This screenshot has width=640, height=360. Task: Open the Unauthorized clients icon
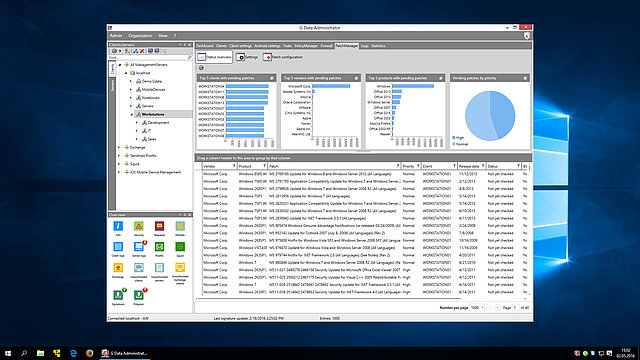[x=139, y=267]
